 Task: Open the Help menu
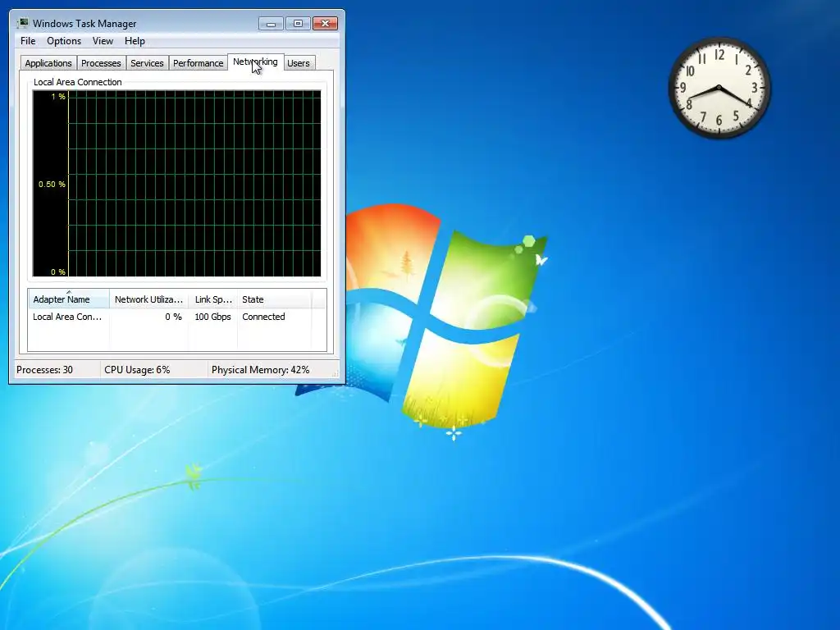click(135, 41)
